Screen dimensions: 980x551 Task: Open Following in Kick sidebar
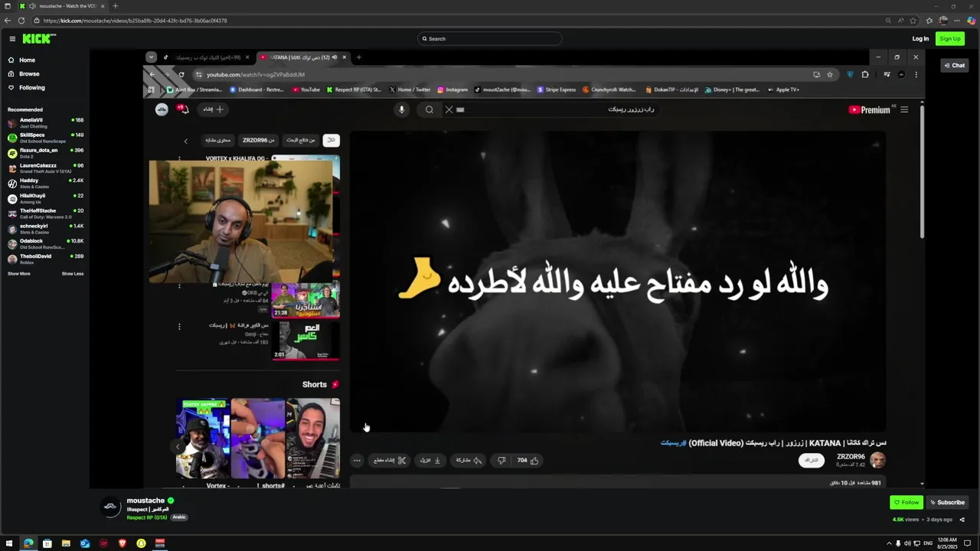32,87
